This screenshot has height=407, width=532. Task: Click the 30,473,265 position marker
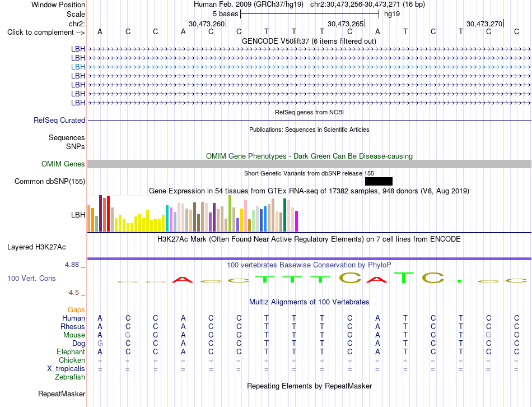[x=346, y=24]
